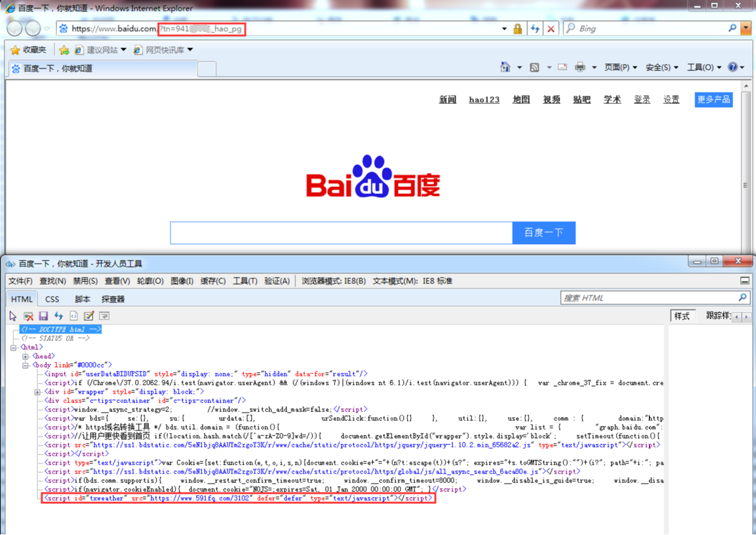Select the DOCTYPE html comment row
The image size is (756, 535).
coord(61,329)
